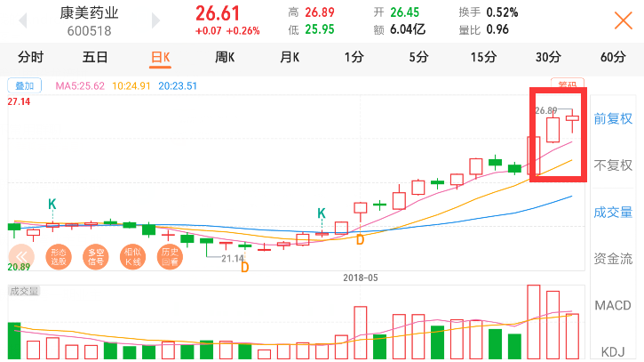The height and width of the screenshot is (362, 644).
Task: Select 资金流 capital flow indicator
Action: pyautogui.click(x=613, y=259)
